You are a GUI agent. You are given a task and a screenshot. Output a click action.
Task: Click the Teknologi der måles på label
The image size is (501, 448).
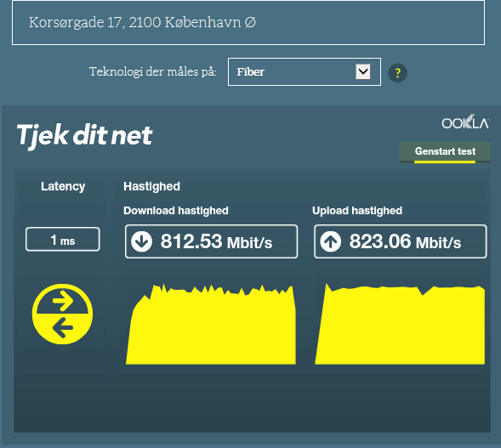(x=153, y=72)
